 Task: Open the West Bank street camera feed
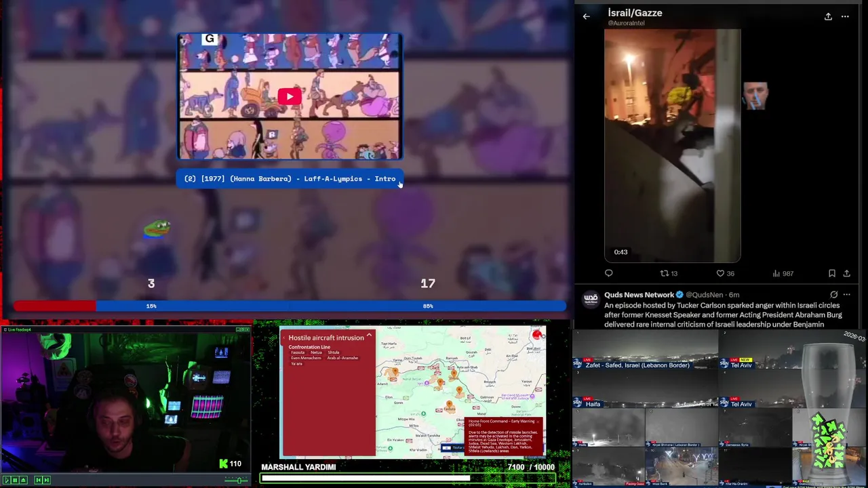[682, 467]
